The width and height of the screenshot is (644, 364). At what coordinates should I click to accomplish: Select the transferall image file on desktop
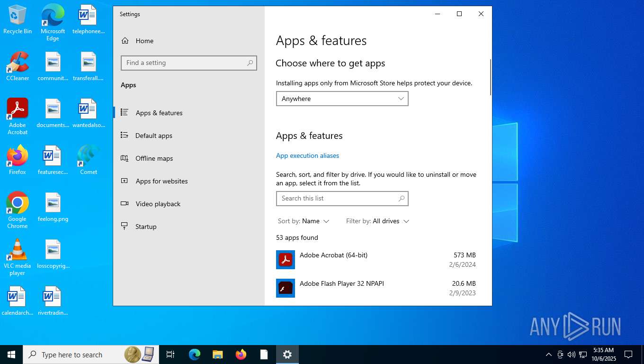tap(89, 66)
